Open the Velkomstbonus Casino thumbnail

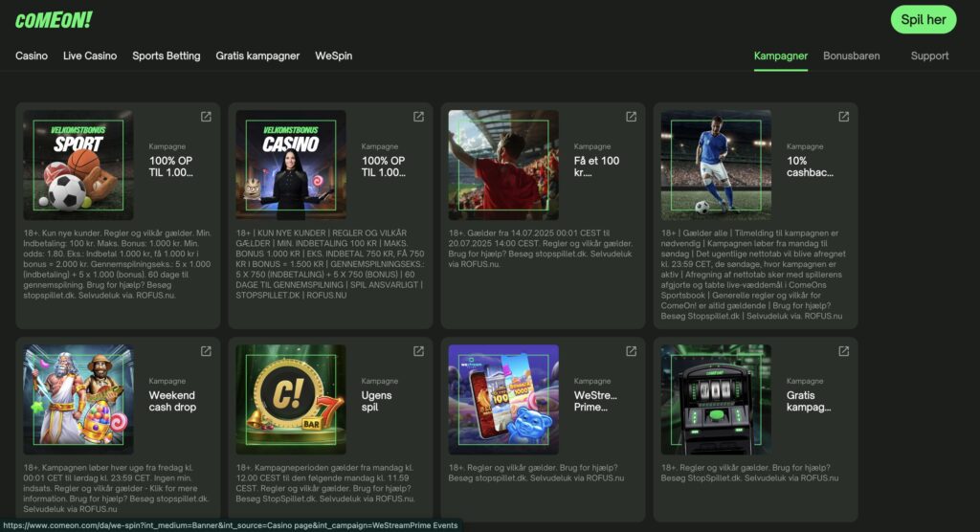coord(291,165)
